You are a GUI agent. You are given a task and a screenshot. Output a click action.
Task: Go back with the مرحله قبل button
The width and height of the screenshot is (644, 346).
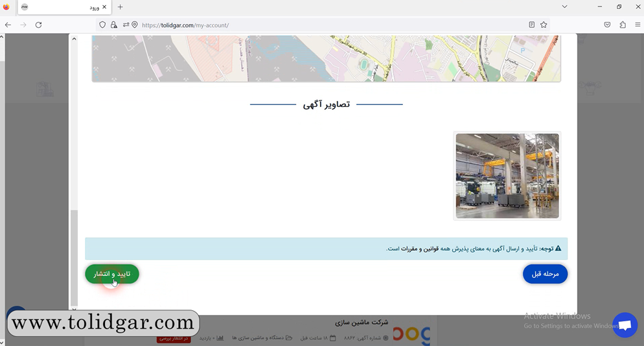pyautogui.click(x=545, y=274)
